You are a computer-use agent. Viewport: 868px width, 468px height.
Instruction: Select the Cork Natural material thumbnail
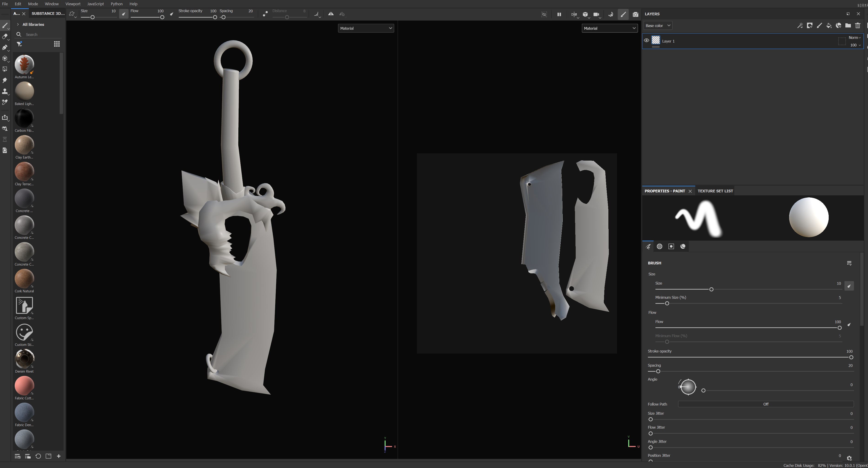pyautogui.click(x=24, y=279)
